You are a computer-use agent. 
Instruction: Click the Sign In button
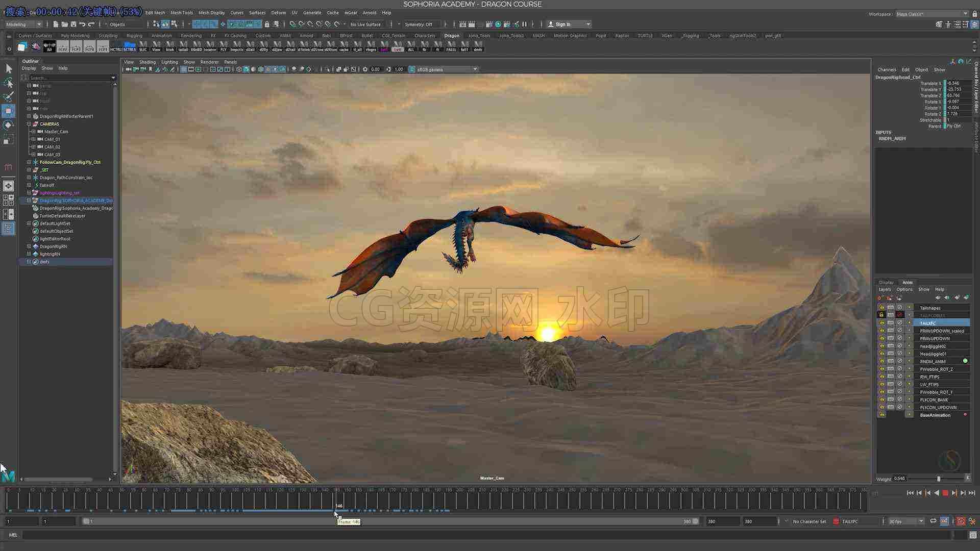coord(569,24)
